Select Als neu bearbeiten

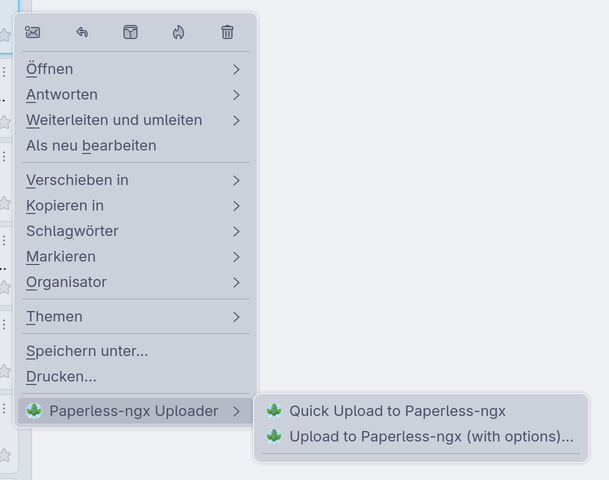point(91,145)
